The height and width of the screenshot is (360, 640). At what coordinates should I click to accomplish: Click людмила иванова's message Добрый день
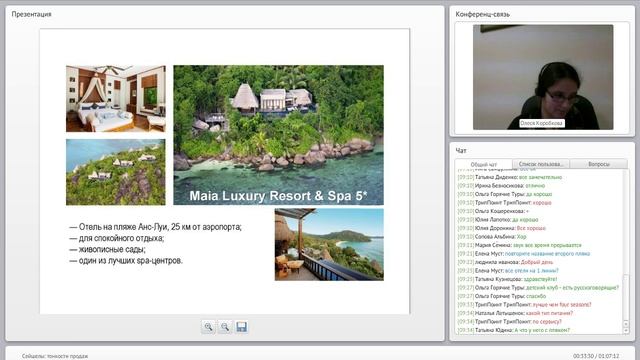coord(505,262)
